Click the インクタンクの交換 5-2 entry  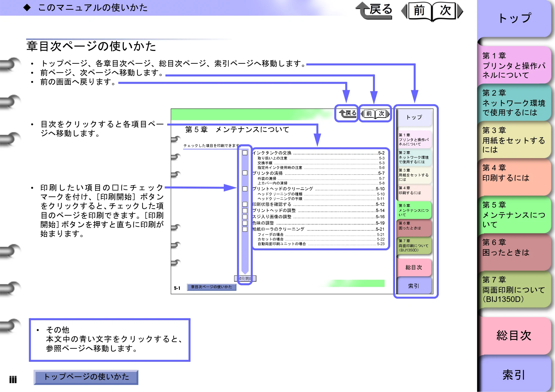pos(318,153)
